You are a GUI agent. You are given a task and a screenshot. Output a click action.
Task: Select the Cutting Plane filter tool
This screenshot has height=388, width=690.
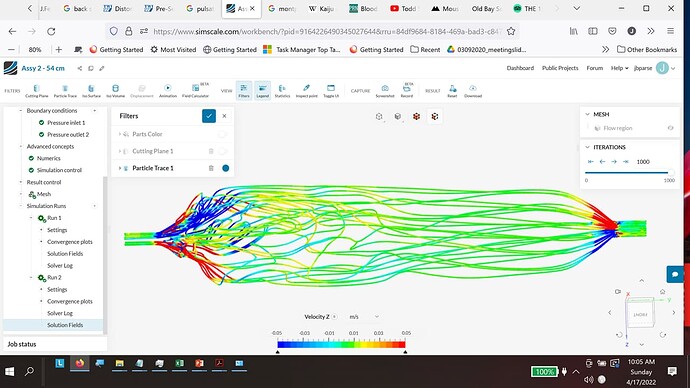click(x=37, y=91)
